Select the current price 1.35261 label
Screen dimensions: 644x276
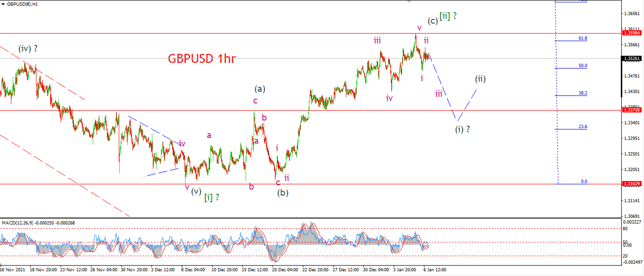(x=633, y=59)
